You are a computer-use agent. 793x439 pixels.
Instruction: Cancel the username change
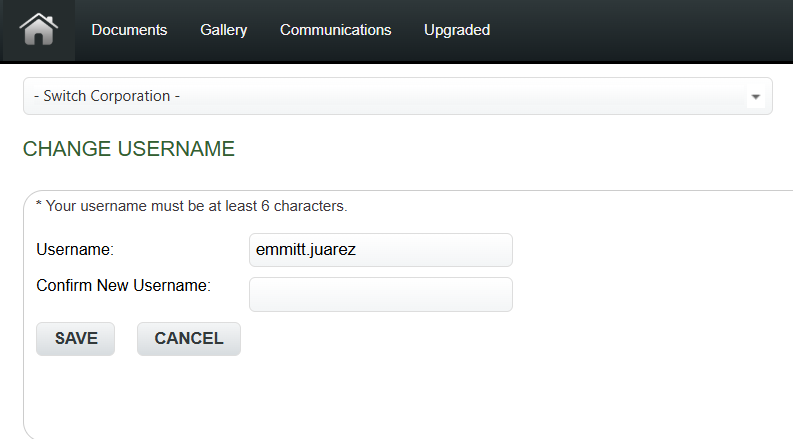click(x=189, y=339)
